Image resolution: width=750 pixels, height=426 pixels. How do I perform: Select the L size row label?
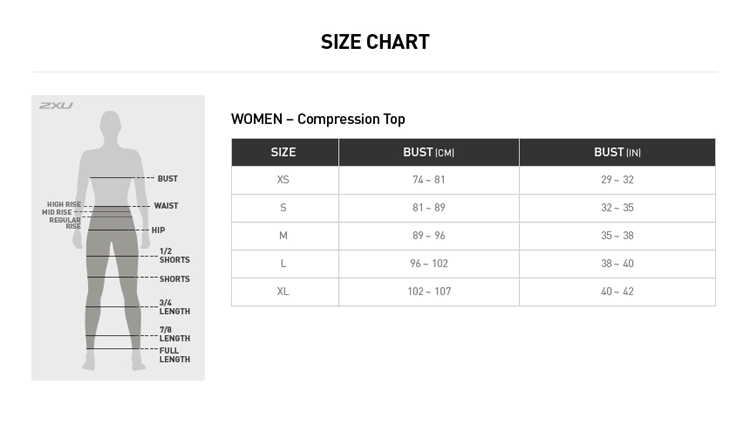pos(284,264)
